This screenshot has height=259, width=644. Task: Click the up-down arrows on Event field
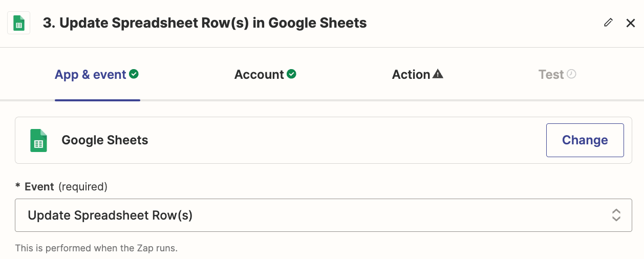tap(616, 215)
